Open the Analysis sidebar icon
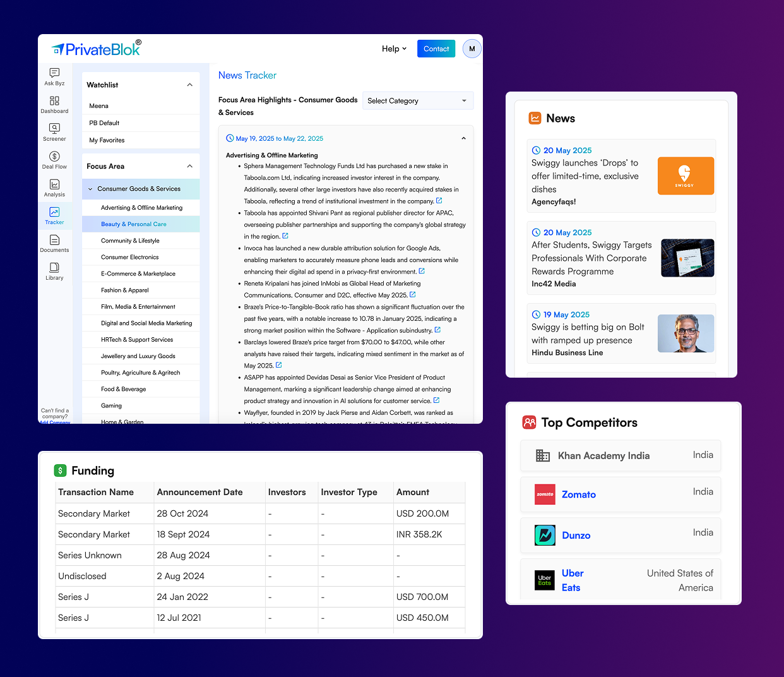The width and height of the screenshot is (784, 677). click(54, 184)
